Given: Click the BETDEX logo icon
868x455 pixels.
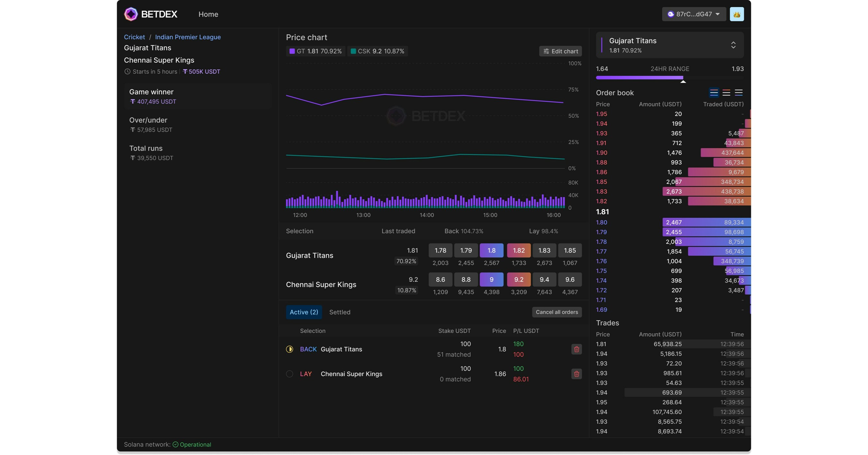Looking at the screenshot, I should pos(131,14).
